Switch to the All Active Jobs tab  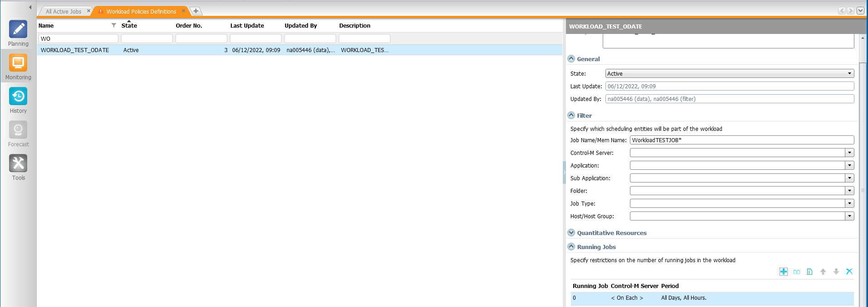coord(63,11)
